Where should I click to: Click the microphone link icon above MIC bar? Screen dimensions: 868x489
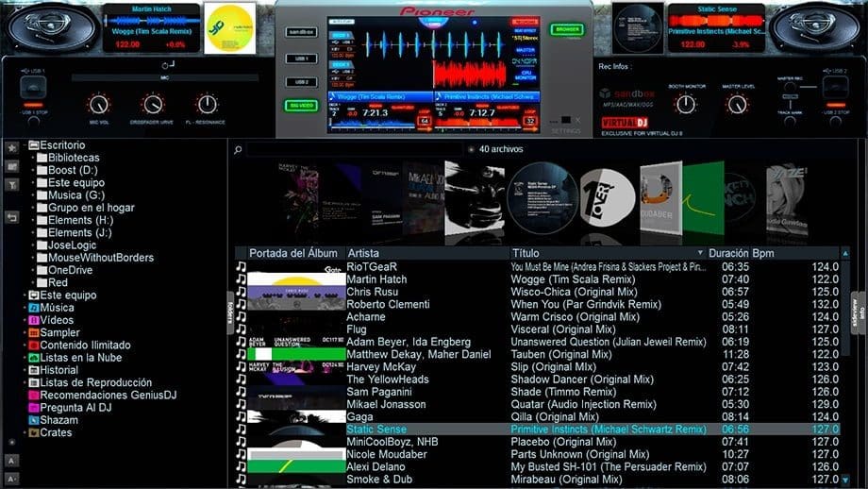(x=168, y=65)
